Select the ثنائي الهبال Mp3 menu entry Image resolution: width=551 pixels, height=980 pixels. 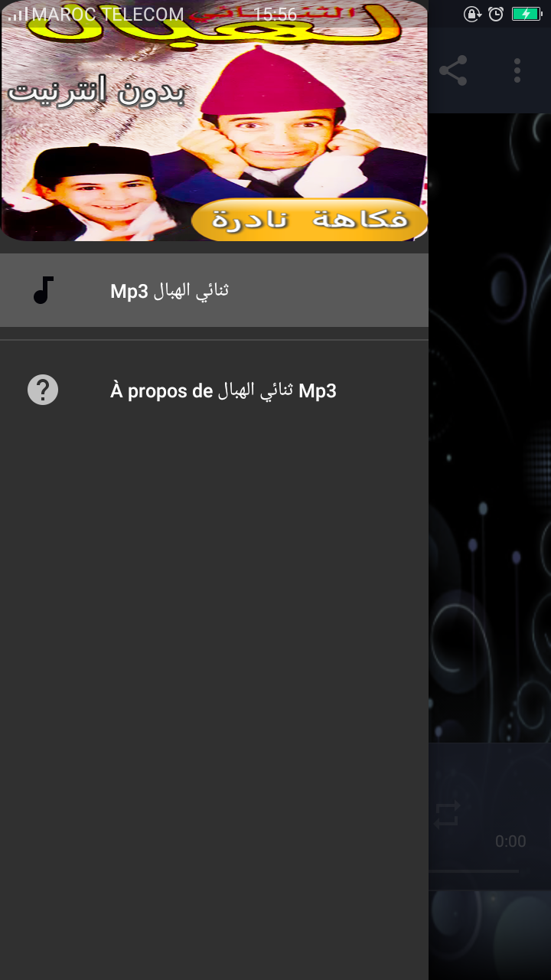214,290
